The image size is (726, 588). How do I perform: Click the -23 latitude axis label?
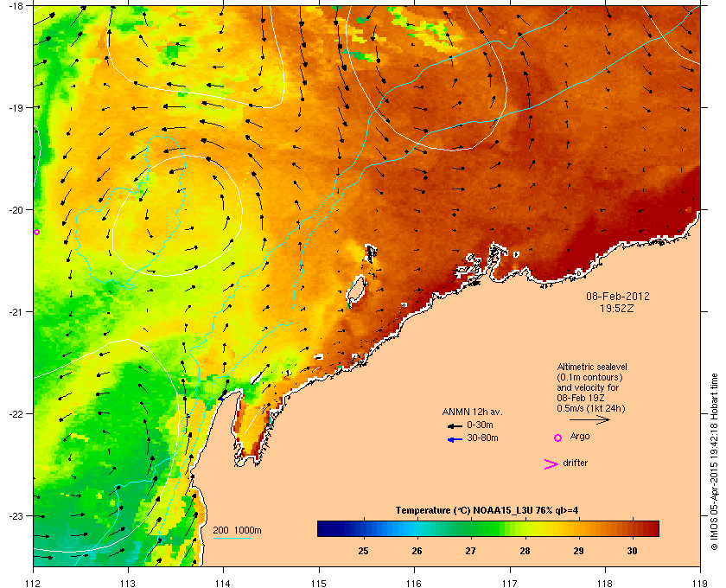point(16,515)
